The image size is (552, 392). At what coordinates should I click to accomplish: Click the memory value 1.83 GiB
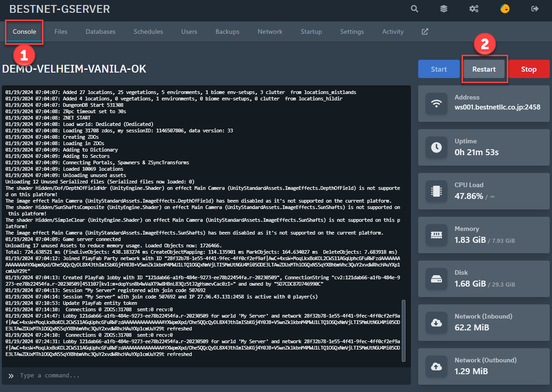pos(470,240)
